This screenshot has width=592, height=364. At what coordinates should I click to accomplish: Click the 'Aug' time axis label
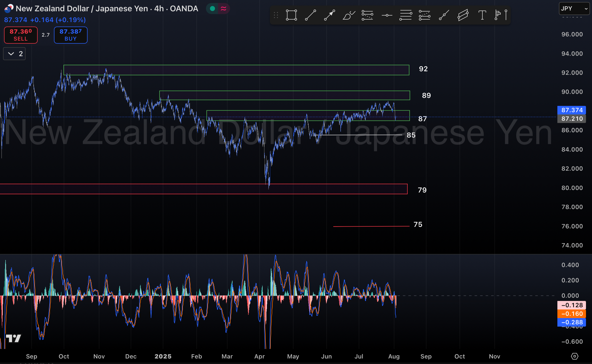[x=394, y=356]
